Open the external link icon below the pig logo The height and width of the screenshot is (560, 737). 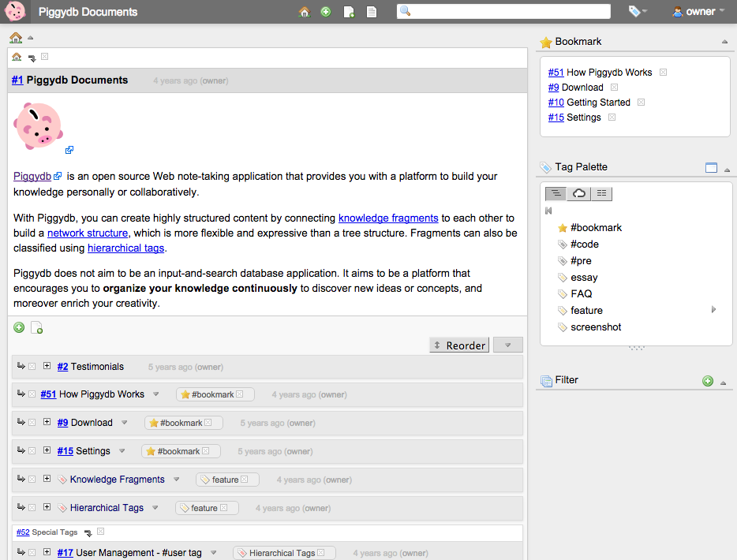(69, 150)
